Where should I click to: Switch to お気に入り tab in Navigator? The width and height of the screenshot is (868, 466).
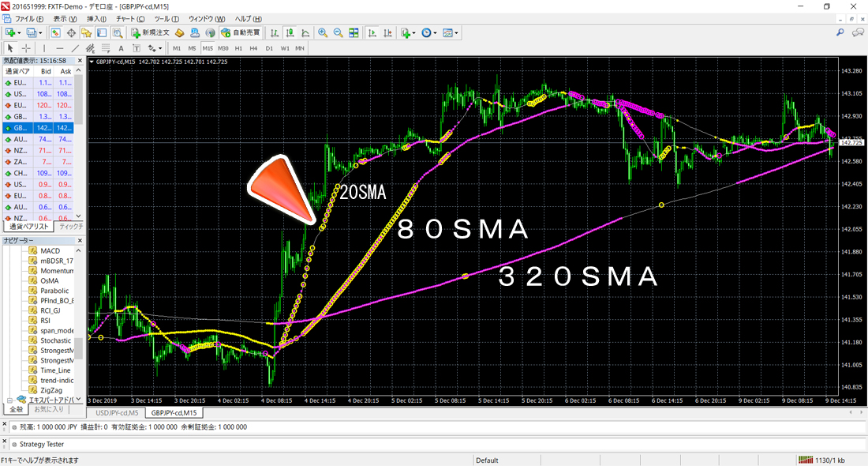(x=49, y=409)
